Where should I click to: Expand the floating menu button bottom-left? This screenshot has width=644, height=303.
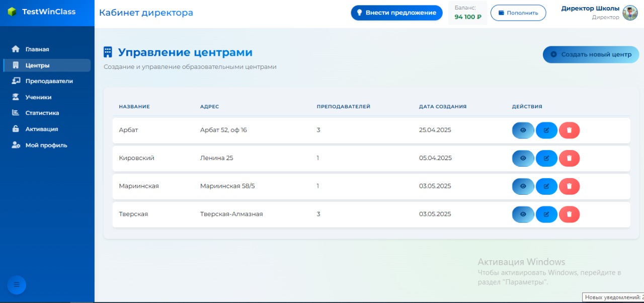[17, 285]
